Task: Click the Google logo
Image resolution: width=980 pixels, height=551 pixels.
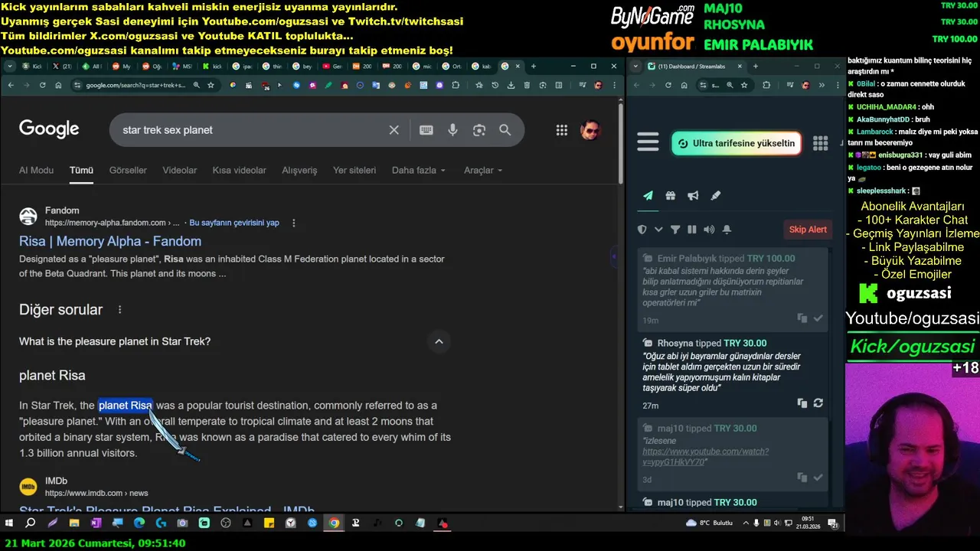Action: (49, 129)
